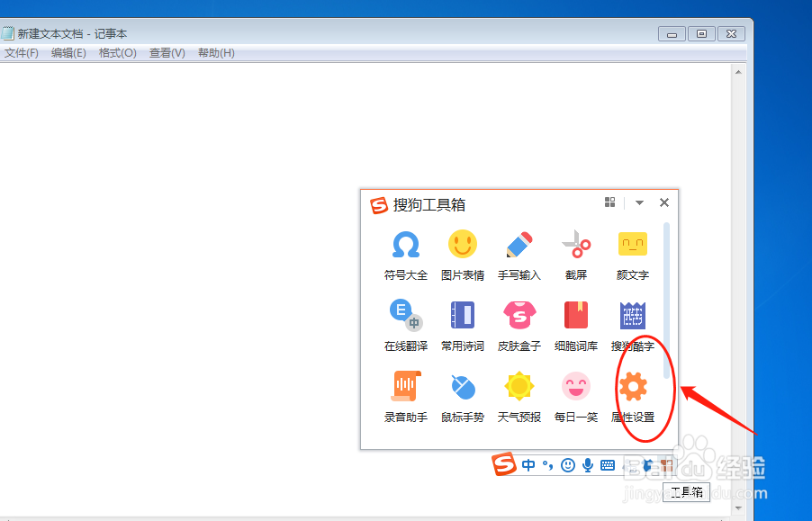The height and width of the screenshot is (521, 812).
Task: Open the soft keyboard icon on the input bar
Action: (x=608, y=465)
